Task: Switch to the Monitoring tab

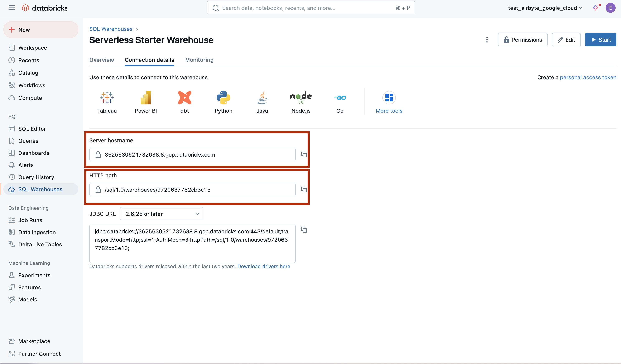Action: tap(199, 60)
